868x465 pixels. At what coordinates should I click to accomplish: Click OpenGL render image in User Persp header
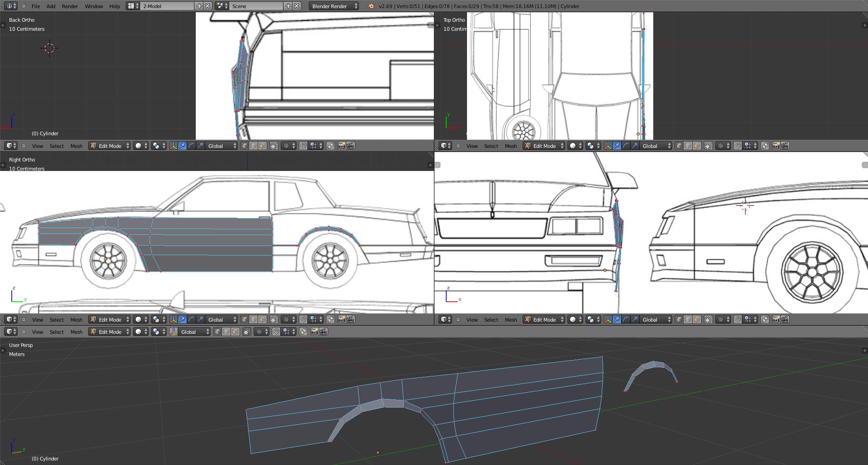coord(314,332)
